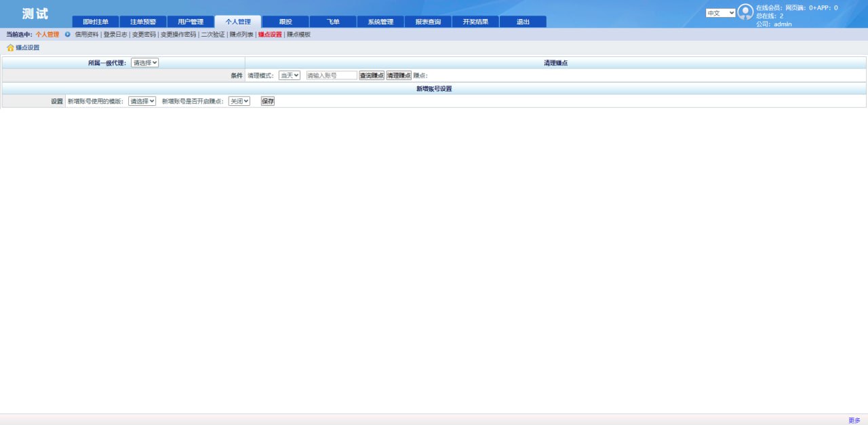The image size is (868, 425).
Task: Switch to the 系统管理 tab
Action: [x=380, y=21]
